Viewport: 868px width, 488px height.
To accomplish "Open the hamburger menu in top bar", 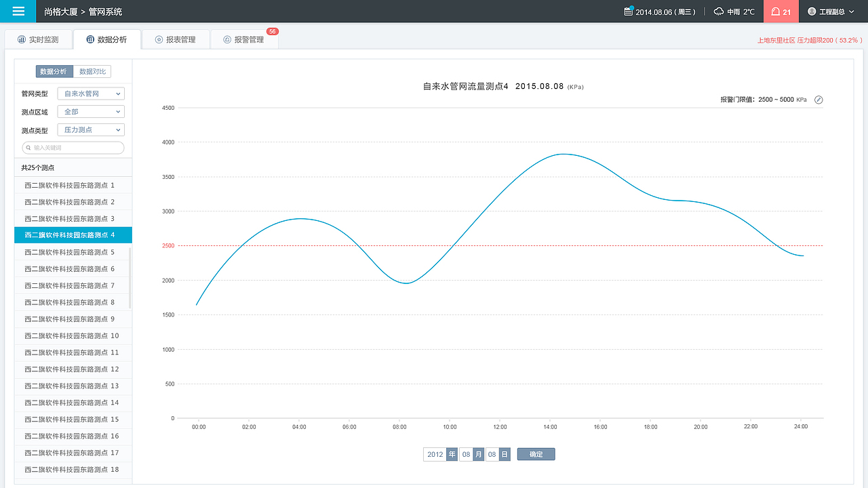I will tap(18, 12).
